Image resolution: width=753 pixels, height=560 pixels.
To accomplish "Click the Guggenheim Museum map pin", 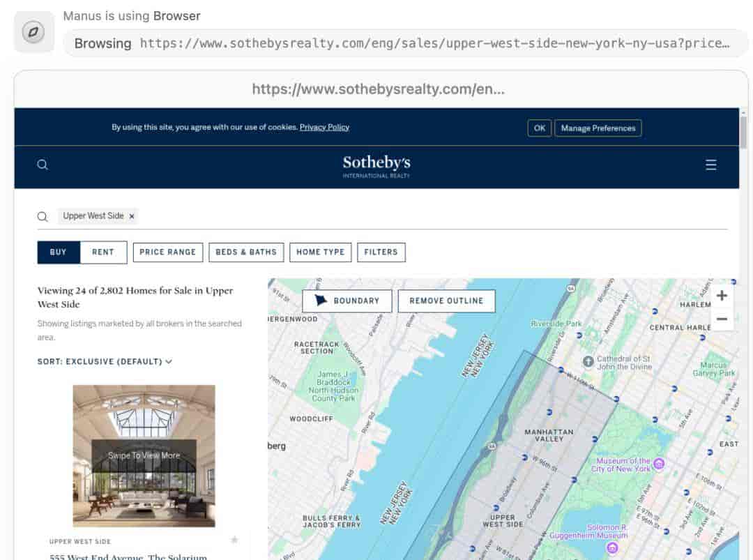I will point(612,547).
